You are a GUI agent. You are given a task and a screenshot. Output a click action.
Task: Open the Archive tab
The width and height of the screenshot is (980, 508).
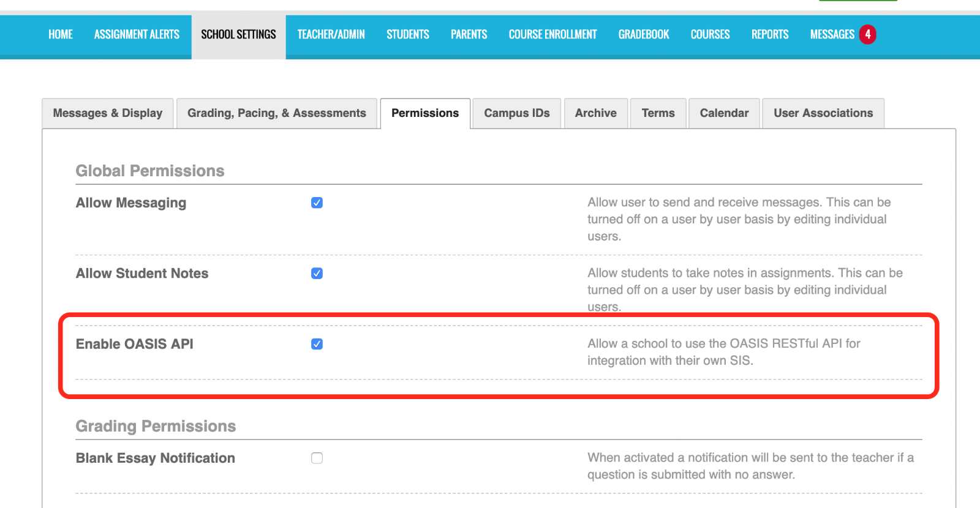[596, 113]
